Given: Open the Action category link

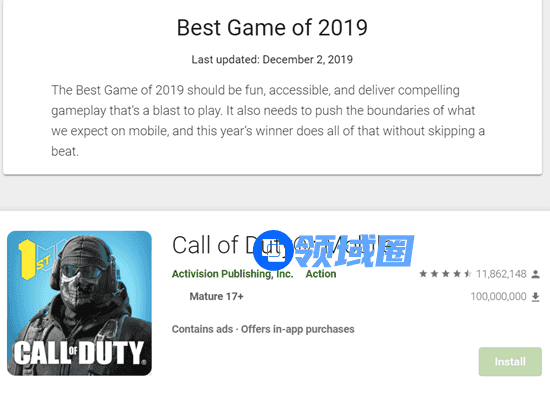Looking at the screenshot, I should click(x=321, y=274).
